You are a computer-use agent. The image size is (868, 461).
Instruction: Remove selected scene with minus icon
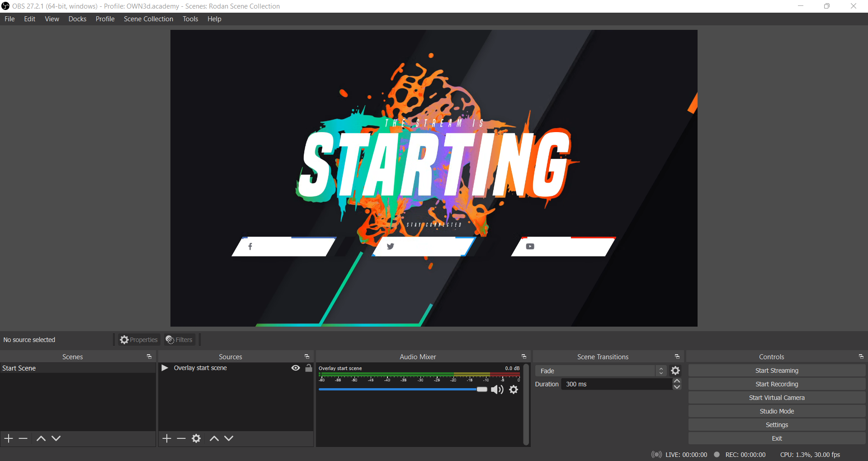pos(24,438)
